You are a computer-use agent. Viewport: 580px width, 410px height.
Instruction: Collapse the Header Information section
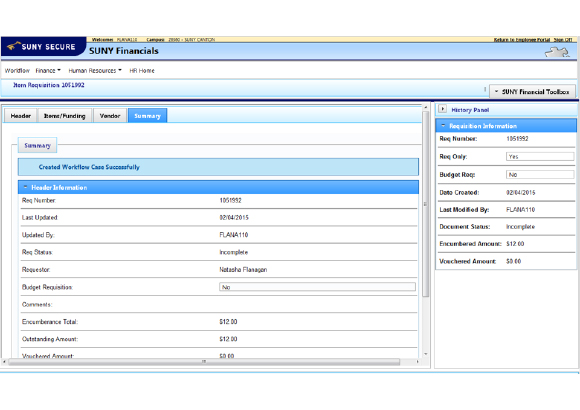(x=26, y=188)
